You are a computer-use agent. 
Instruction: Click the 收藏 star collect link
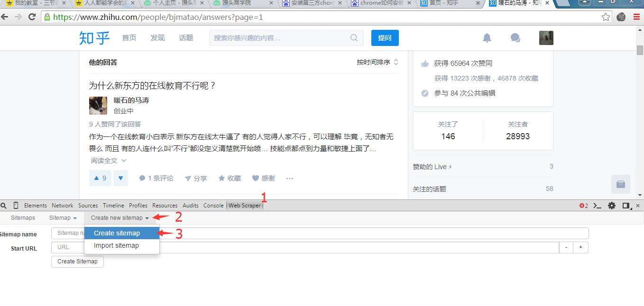click(x=230, y=179)
